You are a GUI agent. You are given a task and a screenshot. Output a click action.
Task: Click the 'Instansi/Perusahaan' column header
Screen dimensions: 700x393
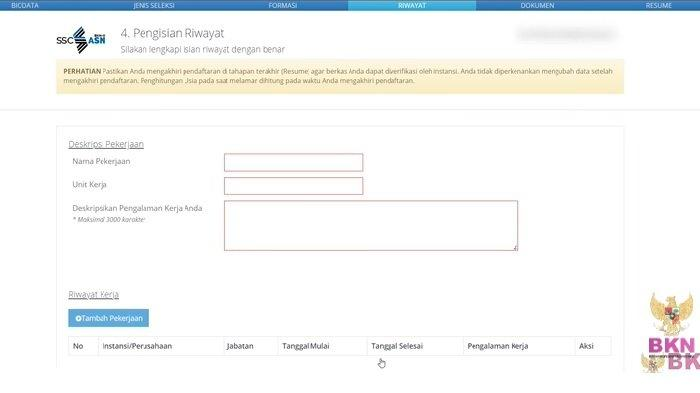[x=137, y=346]
